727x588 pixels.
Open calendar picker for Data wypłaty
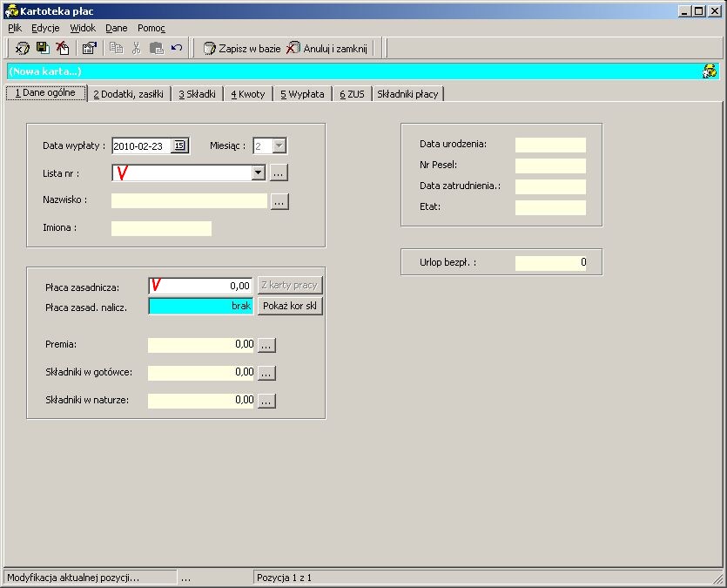[x=180, y=145]
